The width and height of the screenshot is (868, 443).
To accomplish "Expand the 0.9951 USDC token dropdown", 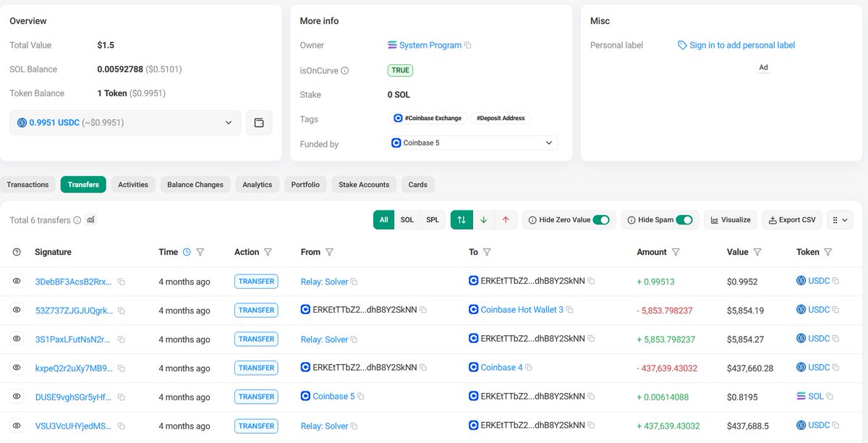I will point(125,123).
